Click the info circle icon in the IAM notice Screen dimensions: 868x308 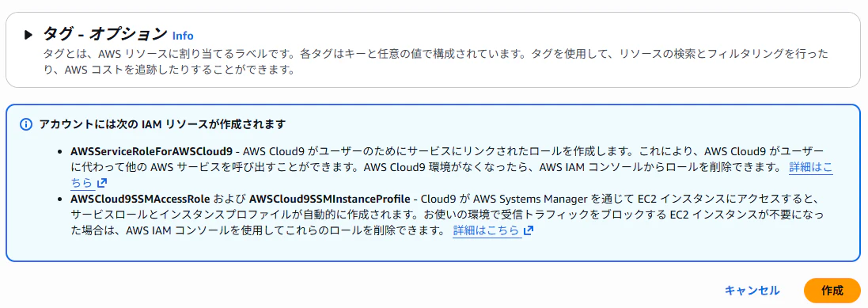(26, 124)
